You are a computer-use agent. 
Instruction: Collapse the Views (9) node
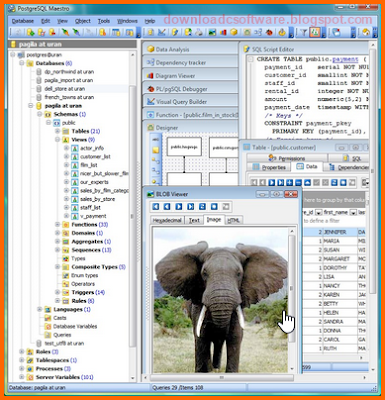pyautogui.click(x=57, y=140)
